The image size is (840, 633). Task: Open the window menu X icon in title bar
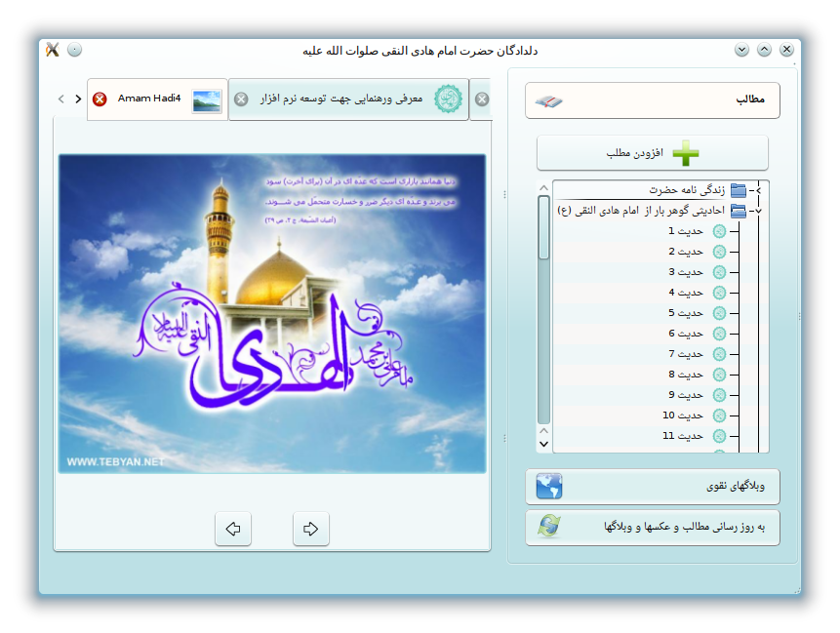pos(52,50)
